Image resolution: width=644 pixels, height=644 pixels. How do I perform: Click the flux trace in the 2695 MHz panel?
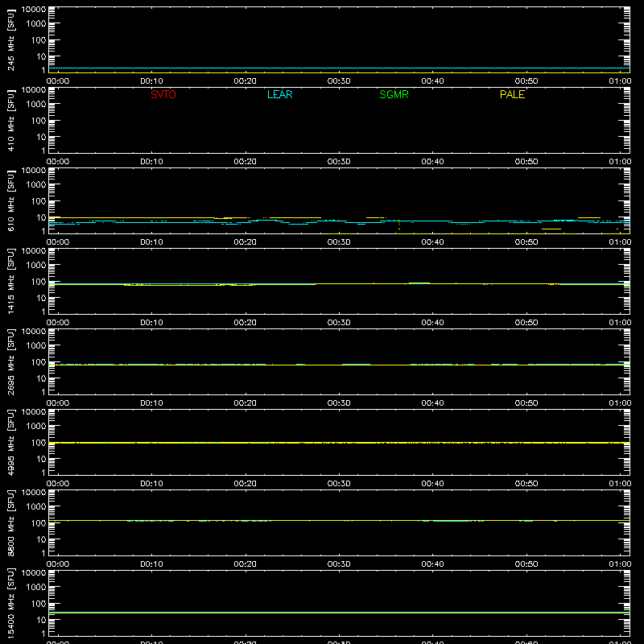(x=339, y=365)
